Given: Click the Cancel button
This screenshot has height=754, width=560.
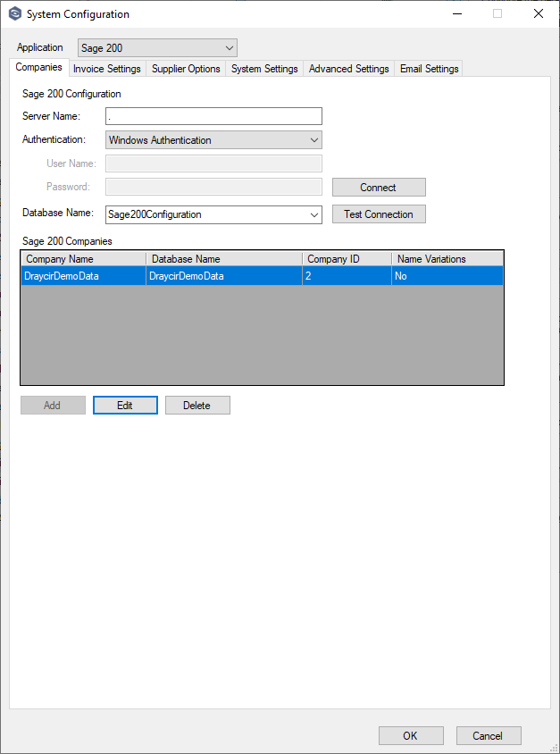Looking at the screenshot, I should point(489,736).
